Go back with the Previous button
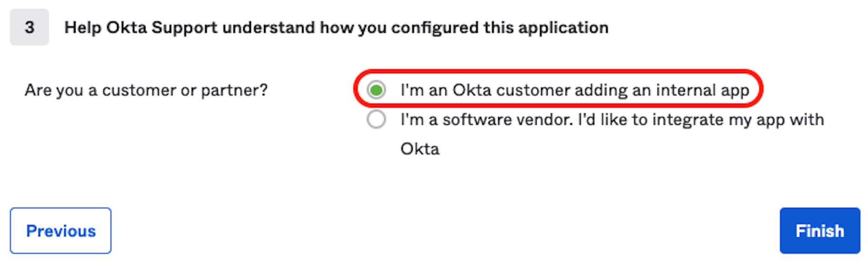The image size is (868, 265). tap(61, 231)
